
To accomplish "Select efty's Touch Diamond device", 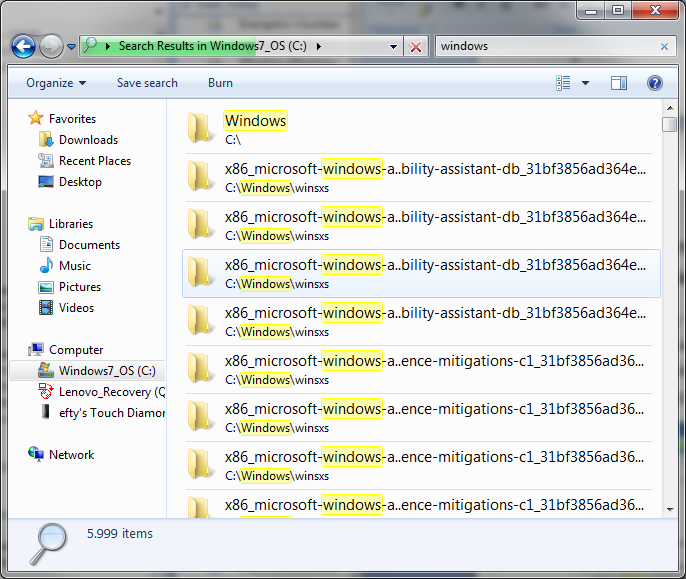I will (112, 413).
